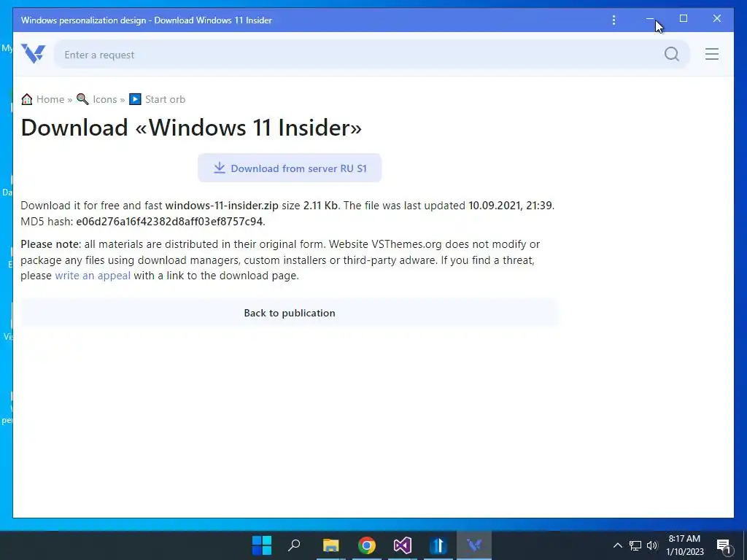Open the blue app icon beside Visual Studio
Viewport: 747px width, 560px height.
click(438, 545)
